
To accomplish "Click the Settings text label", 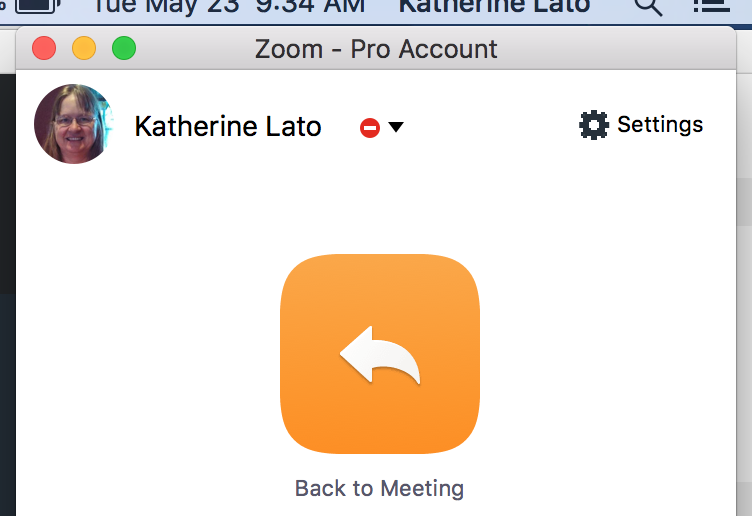I will (660, 125).
